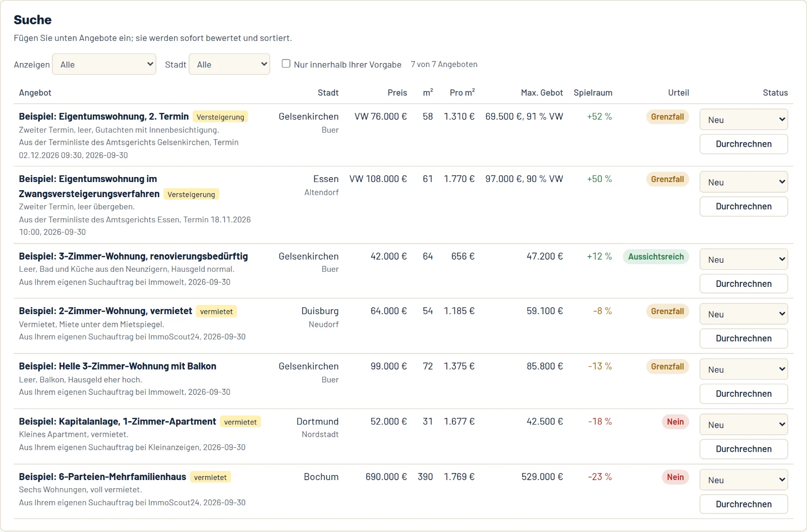The width and height of the screenshot is (807, 532).
Task: Click title Beispiel: Helle 3-Zimmer-Wohnung mit Balkon
Action: tap(118, 366)
